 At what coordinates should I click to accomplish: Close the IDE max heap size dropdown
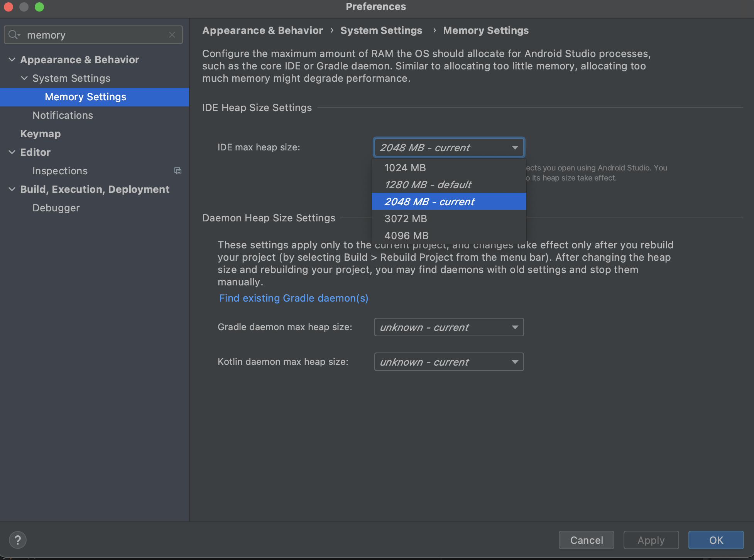tap(515, 148)
